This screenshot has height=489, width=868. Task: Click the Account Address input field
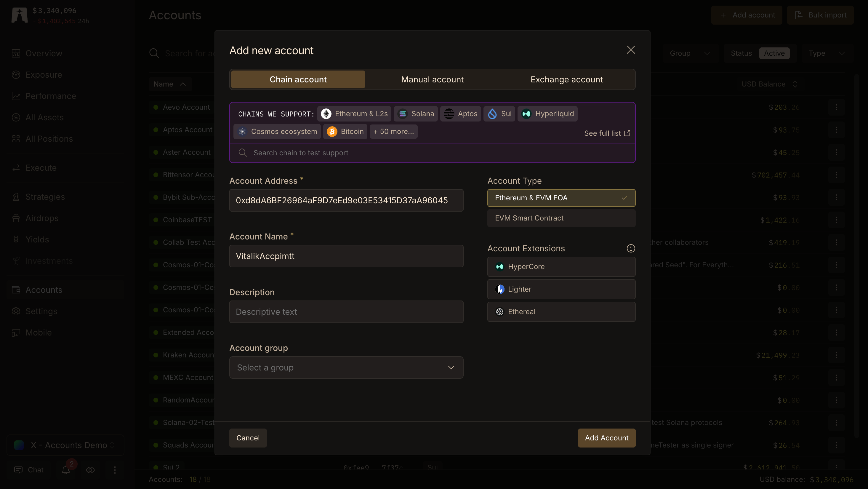tap(346, 200)
